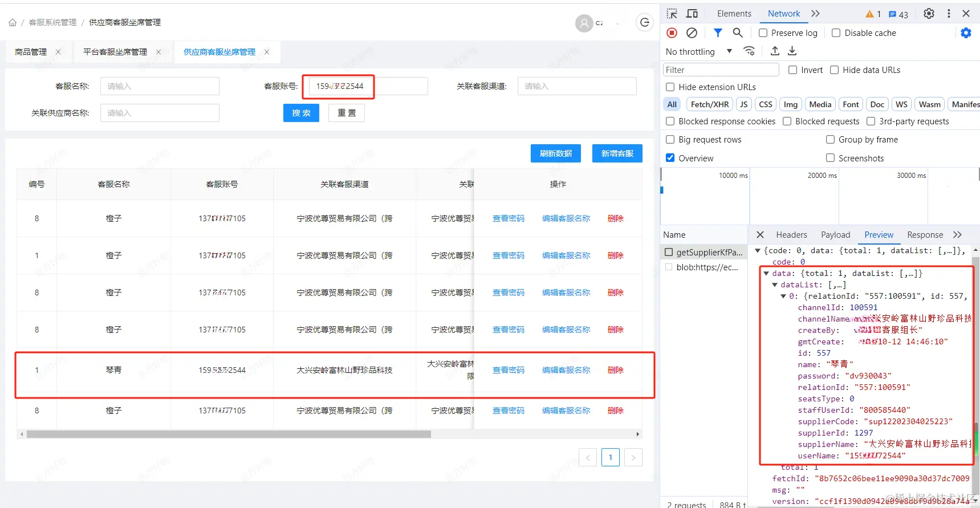This screenshot has width=980, height=508.
Task: Open network search magnifier
Action: coord(738,33)
